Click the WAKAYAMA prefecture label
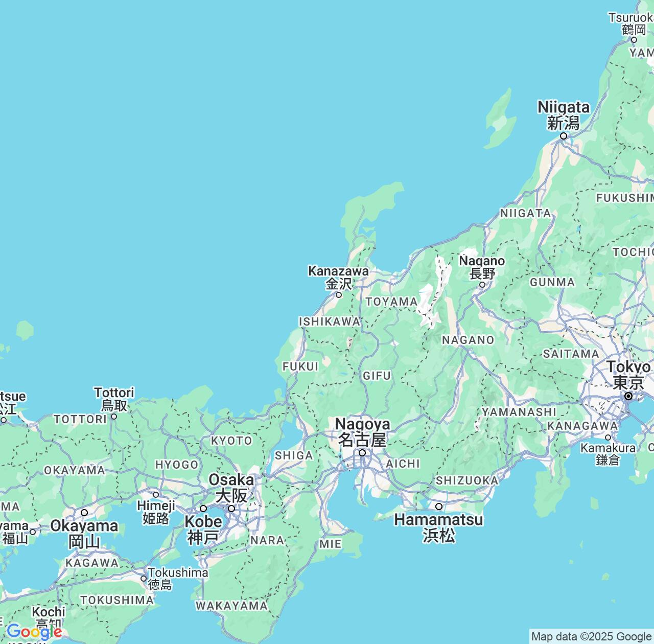654x644 pixels. coord(232,605)
